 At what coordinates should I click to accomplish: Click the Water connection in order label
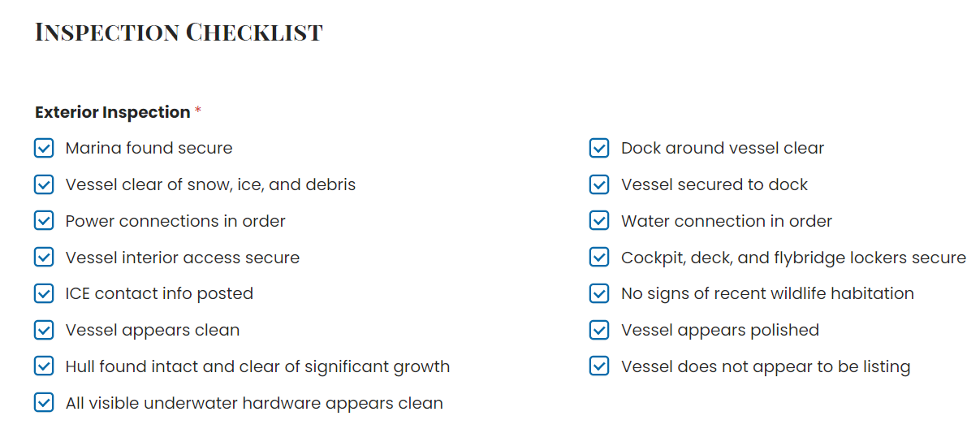pyautogui.click(x=726, y=221)
